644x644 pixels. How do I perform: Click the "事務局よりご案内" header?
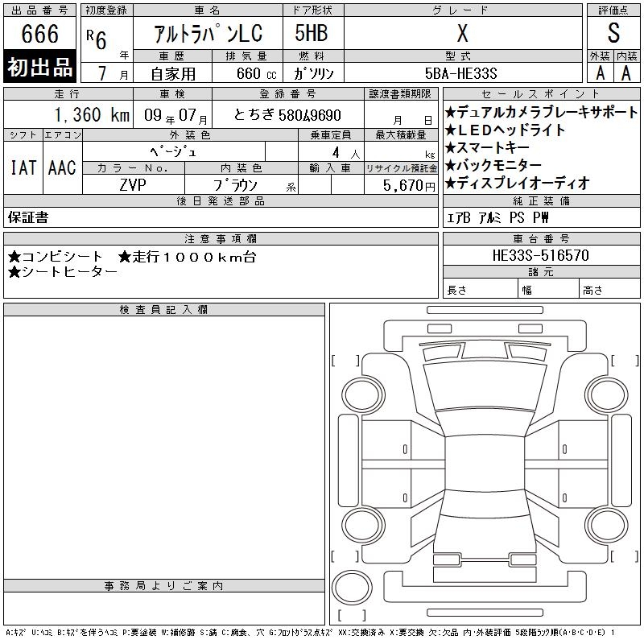click(x=164, y=586)
